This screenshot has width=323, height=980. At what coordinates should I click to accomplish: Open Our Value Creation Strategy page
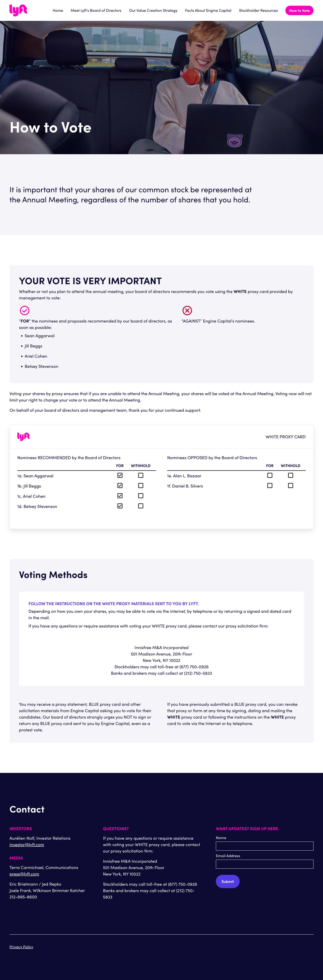[x=153, y=11]
